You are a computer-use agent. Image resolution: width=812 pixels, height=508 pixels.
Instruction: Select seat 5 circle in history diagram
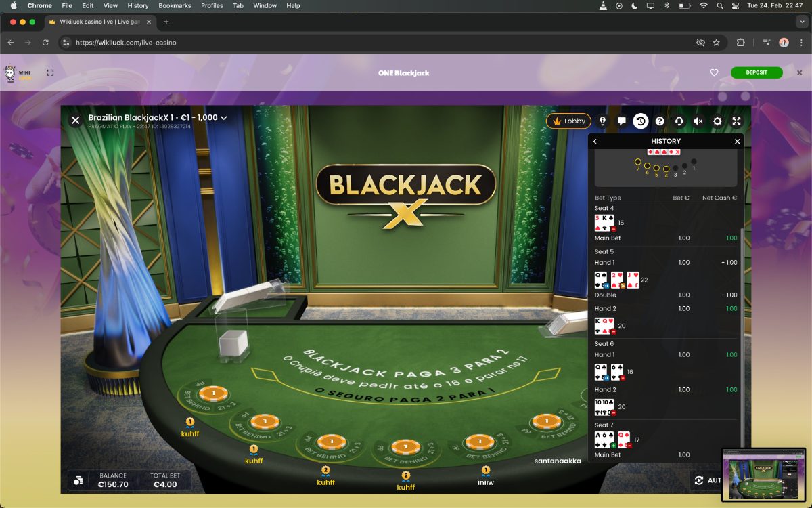coord(656,168)
